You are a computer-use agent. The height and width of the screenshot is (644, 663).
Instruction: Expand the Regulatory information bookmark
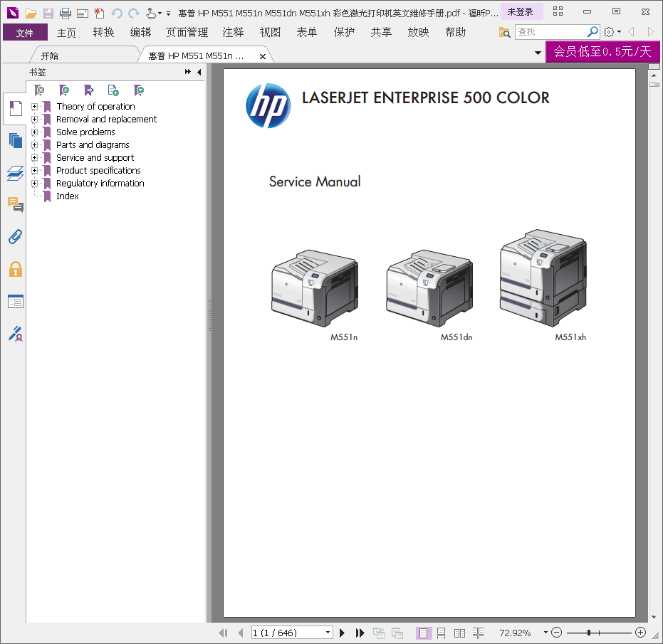point(35,184)
